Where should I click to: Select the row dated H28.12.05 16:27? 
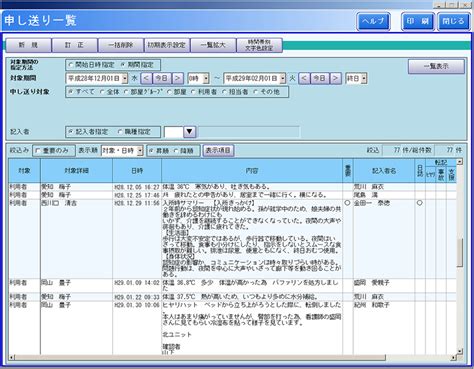click(x=232, y=187)
